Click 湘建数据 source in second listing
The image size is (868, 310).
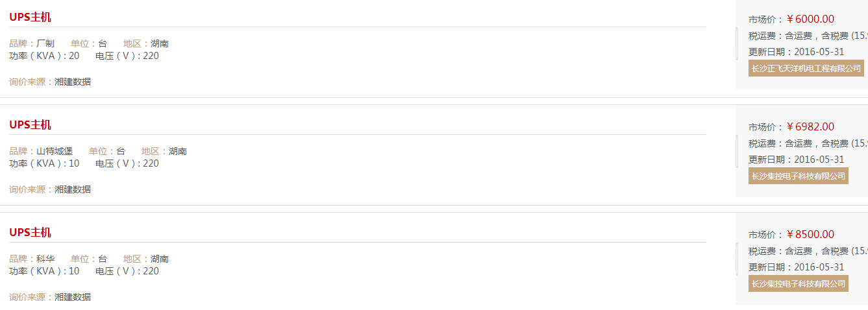point(73,189)
